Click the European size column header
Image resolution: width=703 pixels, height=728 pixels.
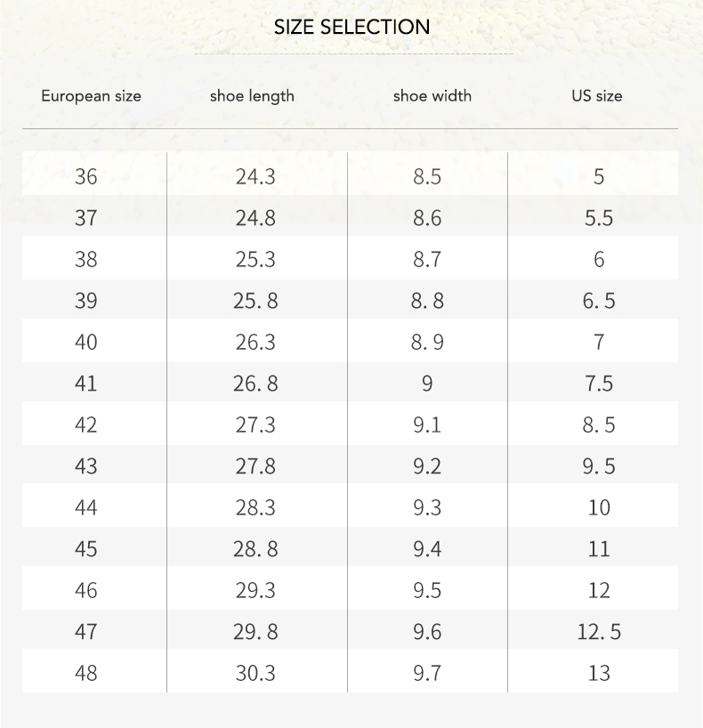pos(91,95)
